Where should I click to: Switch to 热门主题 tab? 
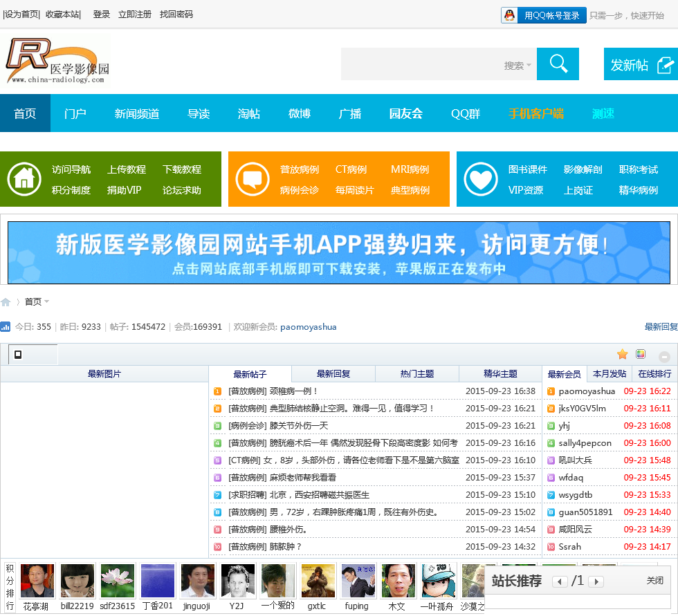coord(416,373)
